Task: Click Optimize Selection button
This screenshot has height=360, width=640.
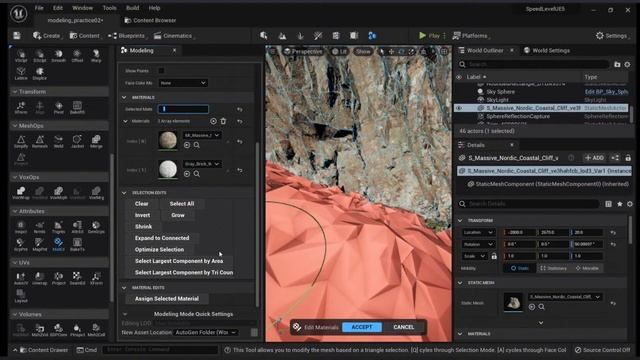Action: tap(160, 249)
